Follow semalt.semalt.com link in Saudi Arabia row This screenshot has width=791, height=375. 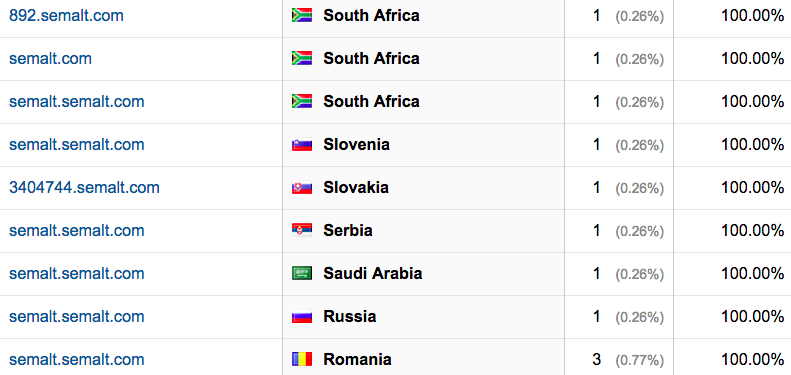pos(77,274)
